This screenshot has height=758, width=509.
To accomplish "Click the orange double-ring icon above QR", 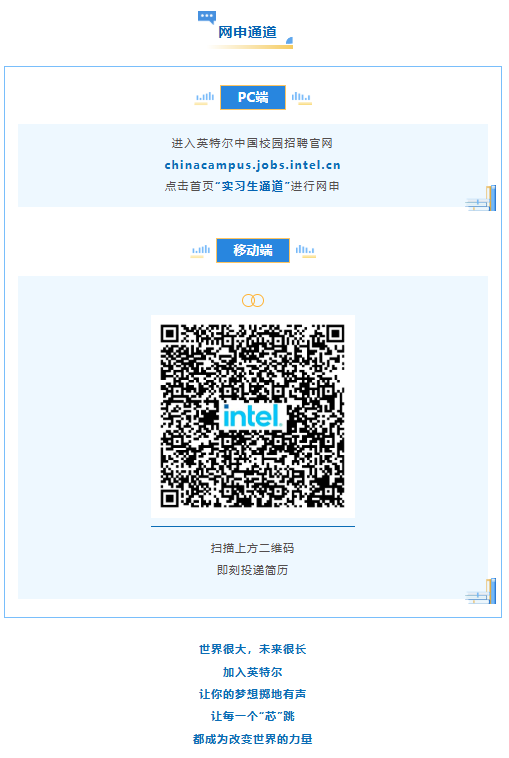I will click(x=253, y=301).
